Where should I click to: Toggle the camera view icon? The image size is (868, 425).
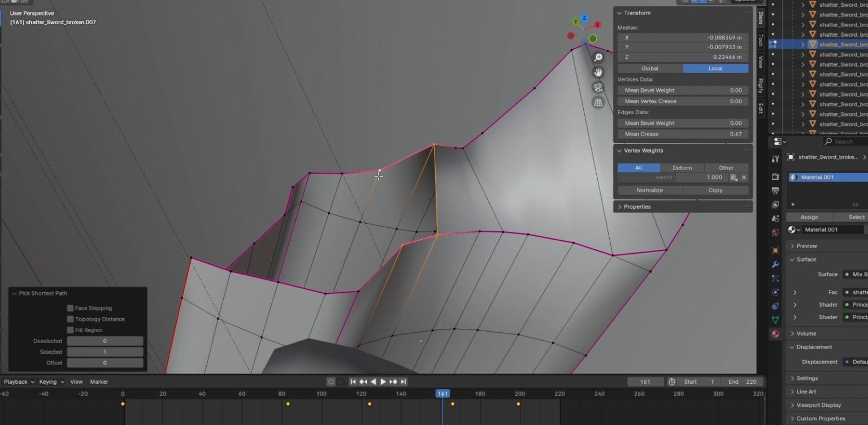point(598,88)
